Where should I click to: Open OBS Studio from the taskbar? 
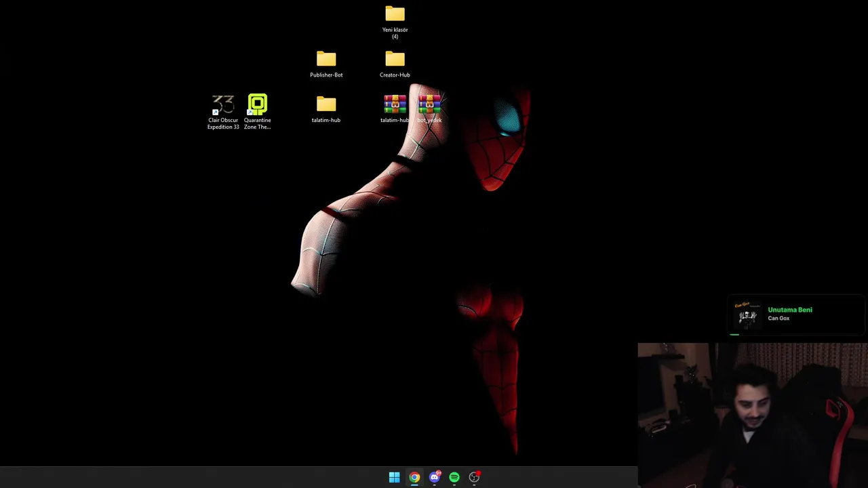474,477
